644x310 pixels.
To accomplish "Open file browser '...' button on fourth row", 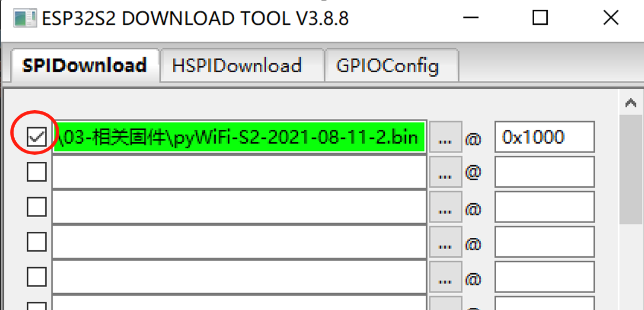I will tap(445, 242).
